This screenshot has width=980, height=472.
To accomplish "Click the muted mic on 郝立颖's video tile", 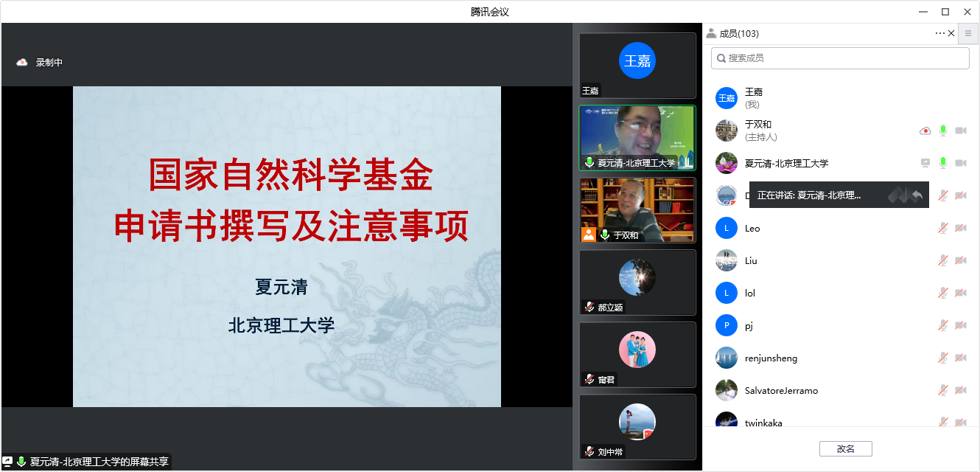I will (589, 307).
